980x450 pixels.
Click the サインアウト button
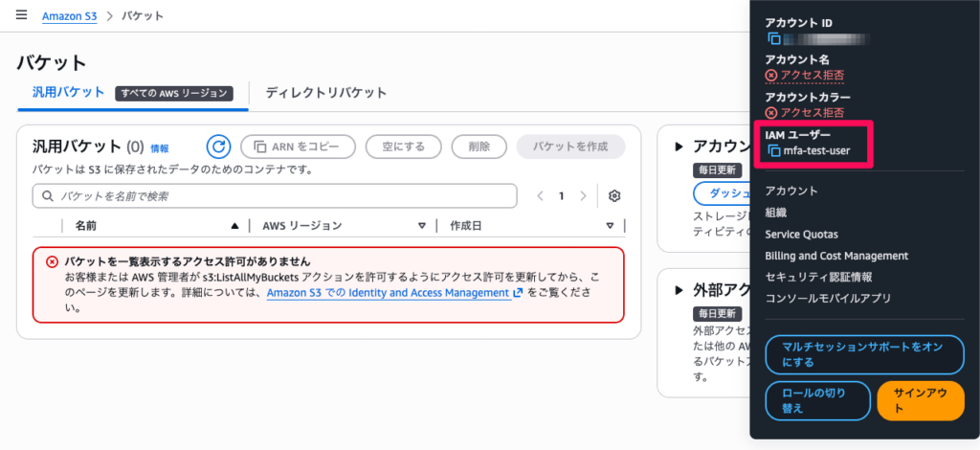pyautogui.click(x=920, y=400)
